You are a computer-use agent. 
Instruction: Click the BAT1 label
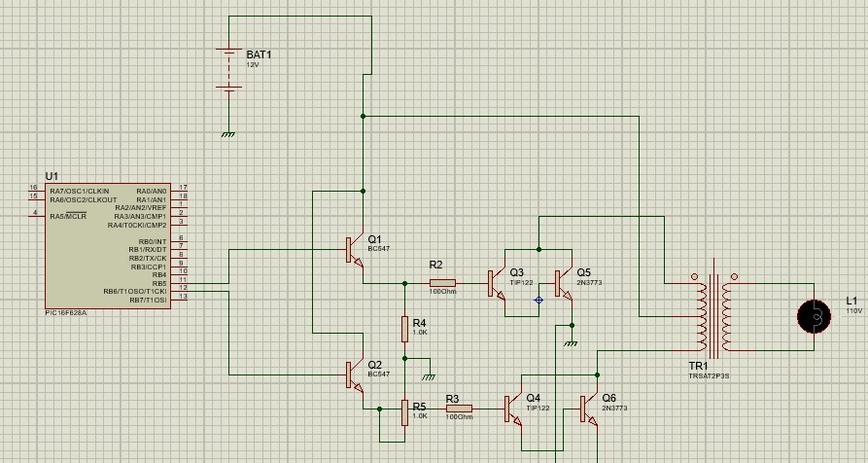260,54
